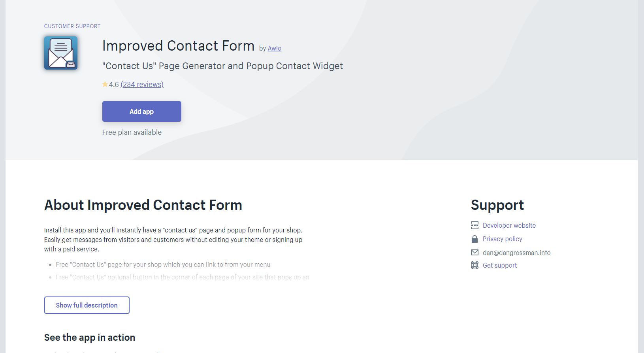Click the Get support lifebuoy icon
644x353 pixels.
coord(475,265)
